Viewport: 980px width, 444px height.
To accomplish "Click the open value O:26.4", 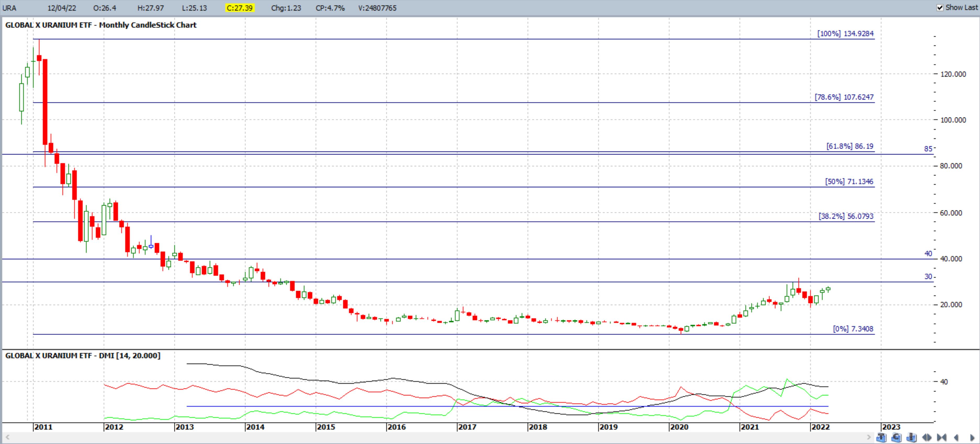I will pyautogui.click(x=105, y=8).
